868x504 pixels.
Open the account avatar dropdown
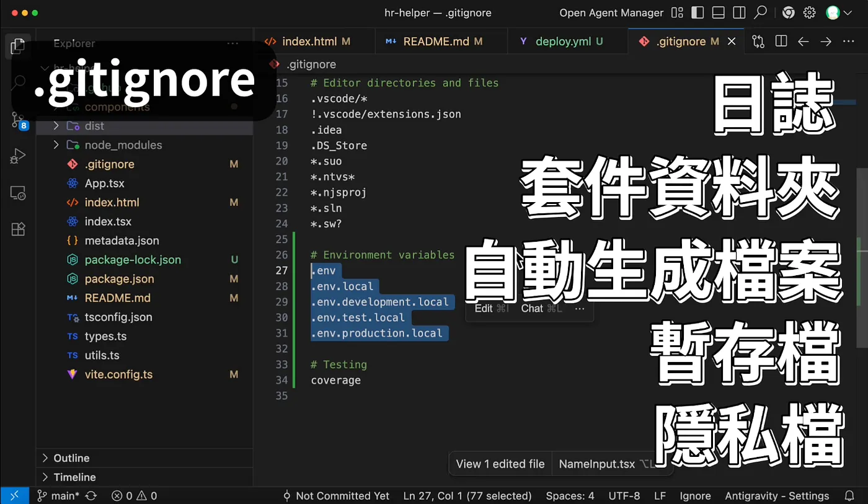click(x=839, y=12)
